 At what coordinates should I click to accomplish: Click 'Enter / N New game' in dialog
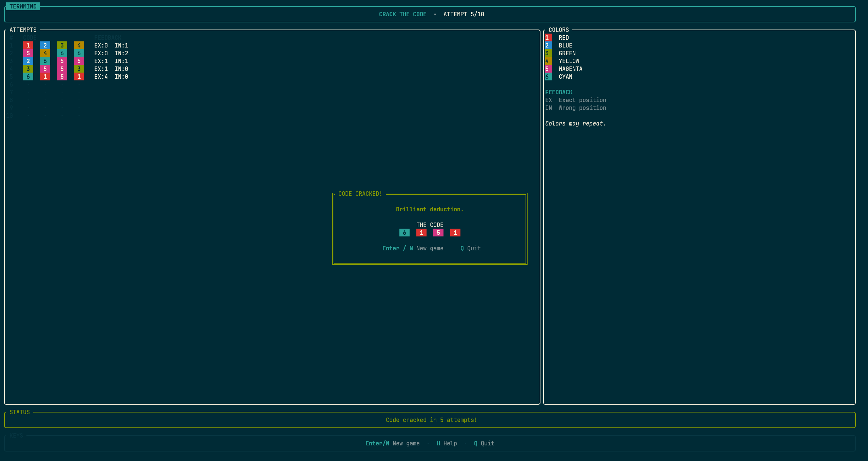tap(413, 248)
